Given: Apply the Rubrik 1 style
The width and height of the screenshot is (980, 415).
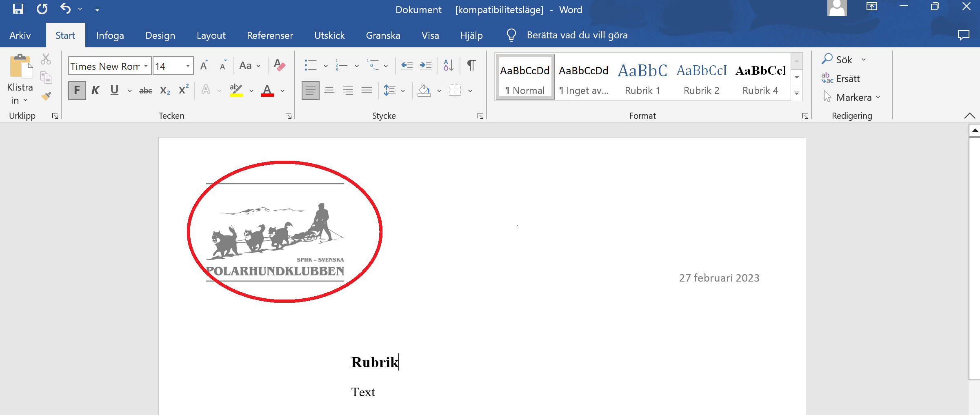Looking at the screenshot, I should pos(642,78).
